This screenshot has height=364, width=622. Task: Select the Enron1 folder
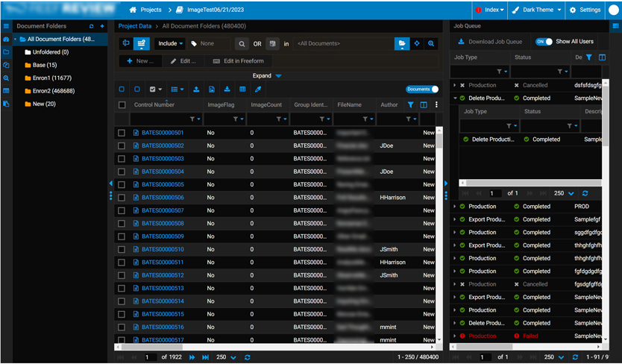tap(51, 78)
